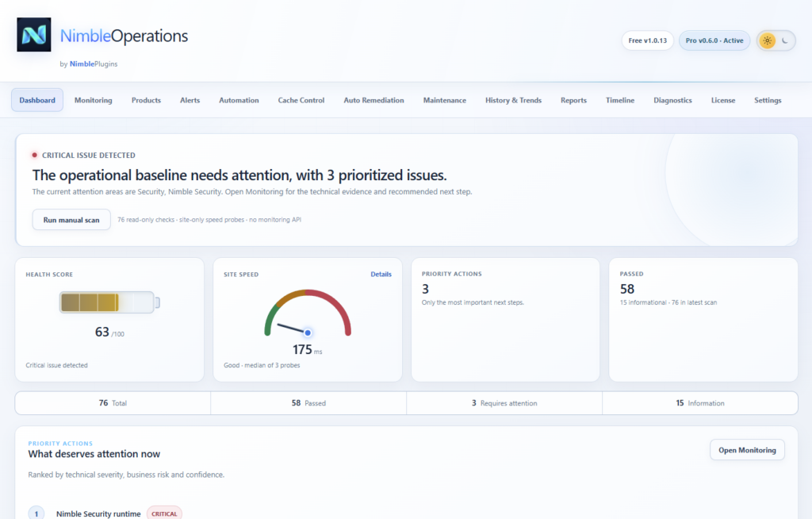The width and height of the screenshot is (812, 519).
Task: Click the Passed card value 58
Action: pyautogui.click(x=627, y=289)
